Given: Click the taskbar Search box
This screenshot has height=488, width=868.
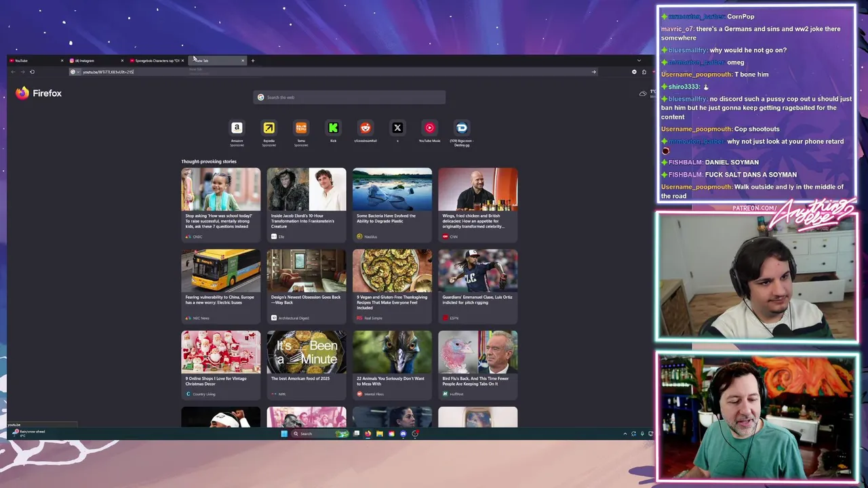Looking at the screenshot, I should point(320,434).
